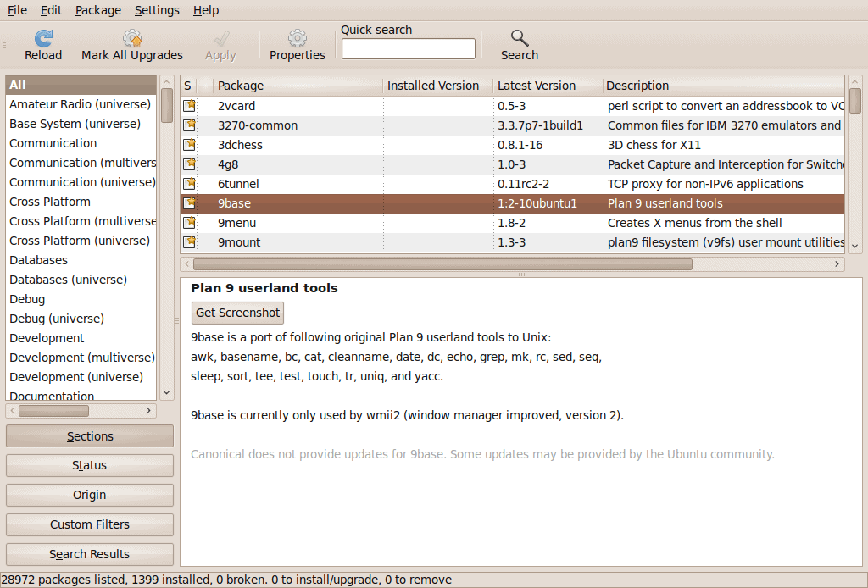Select the Databases section filter
The image size is (868, 588).
click(39, 260)
